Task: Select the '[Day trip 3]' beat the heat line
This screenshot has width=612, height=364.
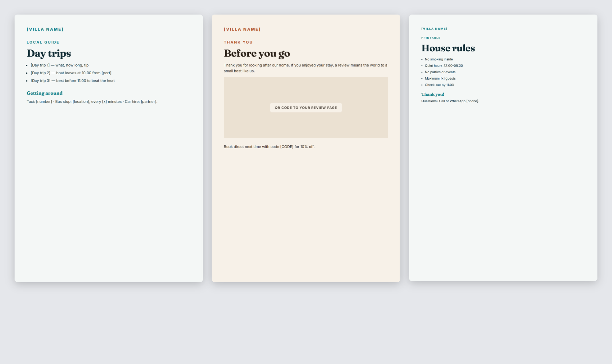Action: [x=73, y=81]
